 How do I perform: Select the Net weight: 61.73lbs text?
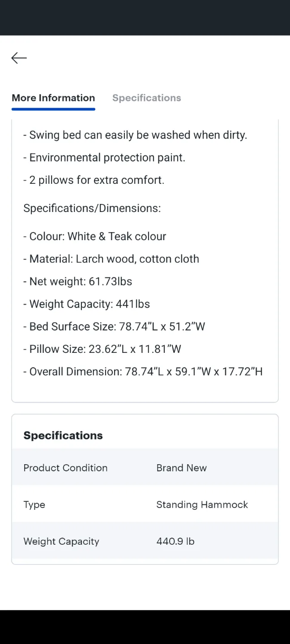(77, 281)
